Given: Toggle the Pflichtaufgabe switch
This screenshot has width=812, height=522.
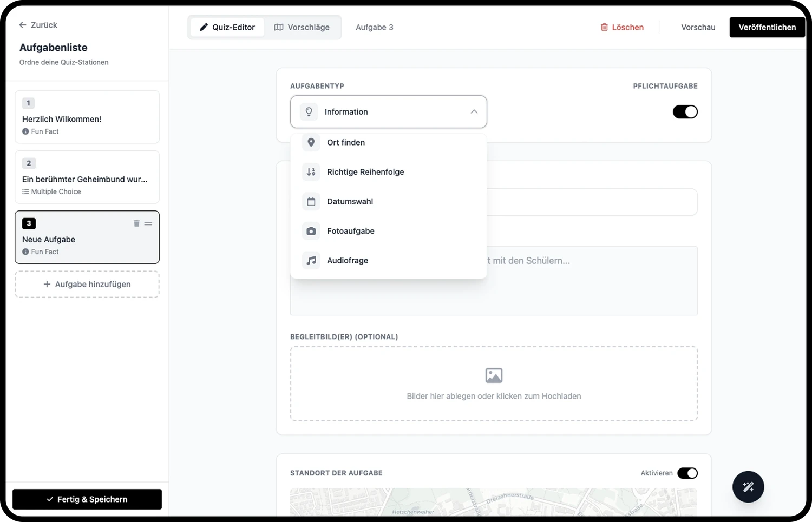Looking at the screenshot, I should (x=685, y=112).
